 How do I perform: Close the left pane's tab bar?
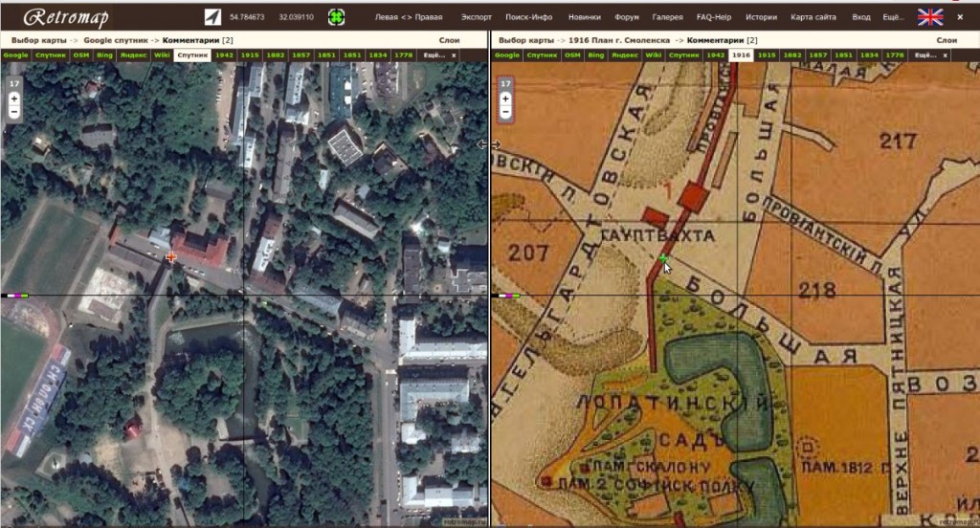click(454, 55)
